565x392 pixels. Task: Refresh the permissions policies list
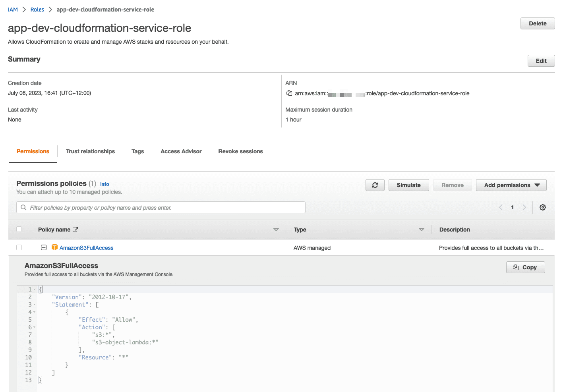pos(375,185)
